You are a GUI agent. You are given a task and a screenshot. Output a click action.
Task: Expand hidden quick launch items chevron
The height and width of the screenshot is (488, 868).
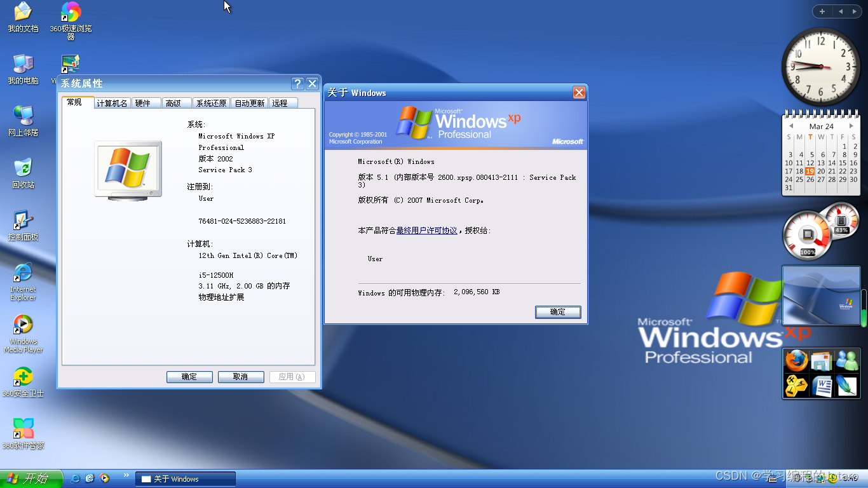coord(126,475)
